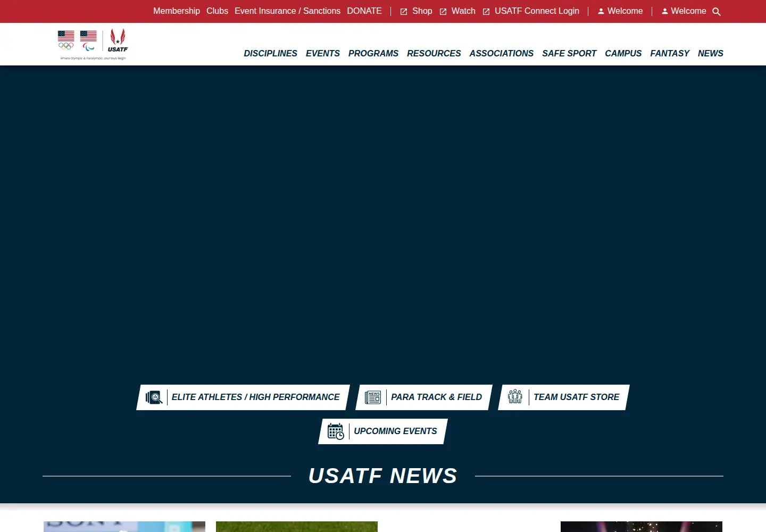Open USATF Connect Login

click(537, 11)
